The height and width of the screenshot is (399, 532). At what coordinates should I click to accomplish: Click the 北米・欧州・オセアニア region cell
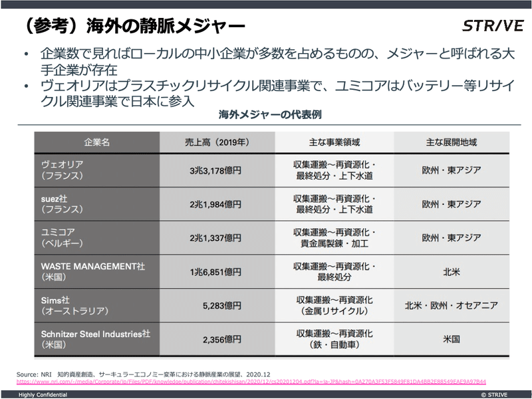coord(452,306)
